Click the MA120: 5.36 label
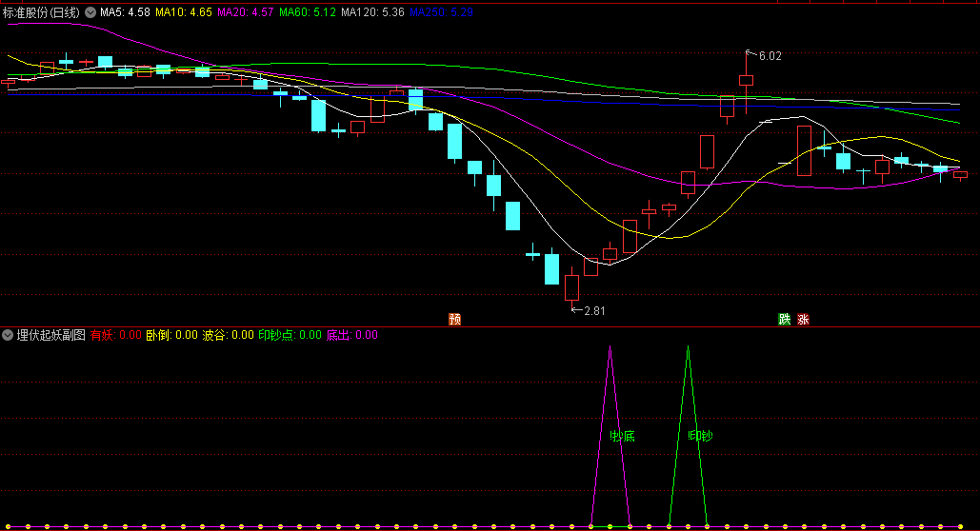Viewport: 980px width, 531px height. coord(372,12)
